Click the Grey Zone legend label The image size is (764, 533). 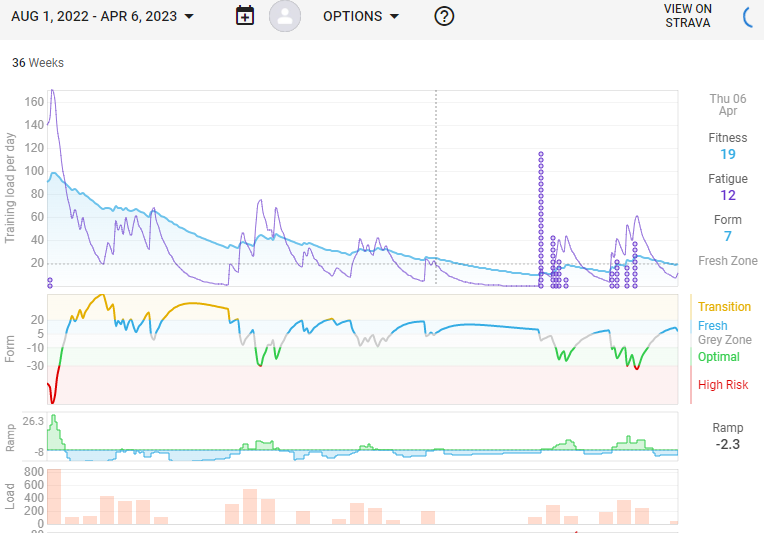725,340
